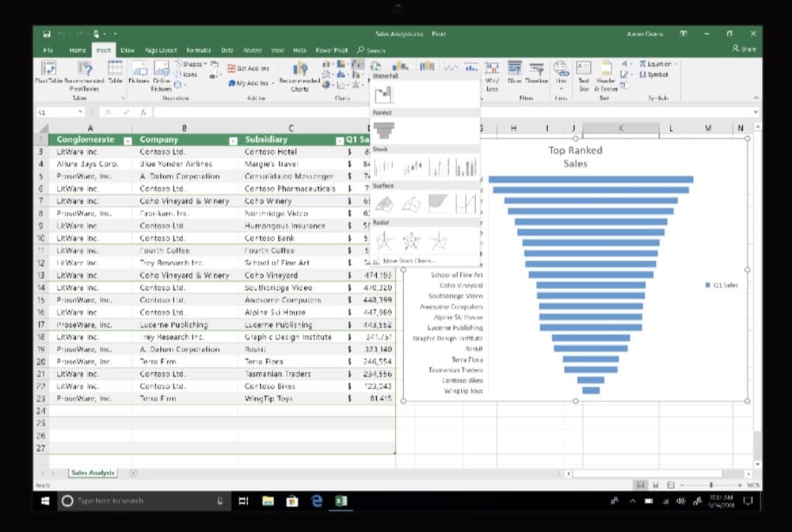Image resolution: width=792 pixels, height=532 pixels.
Task: Click the Insert Function fx button
Action: click(143, 112)
